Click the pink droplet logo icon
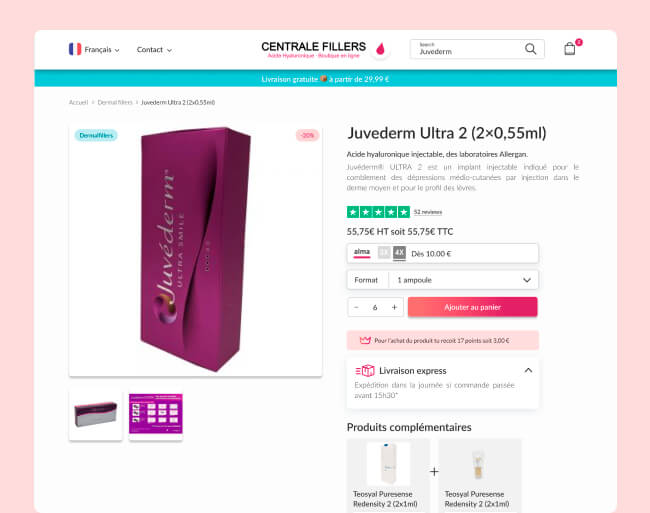 coord(380,49)
